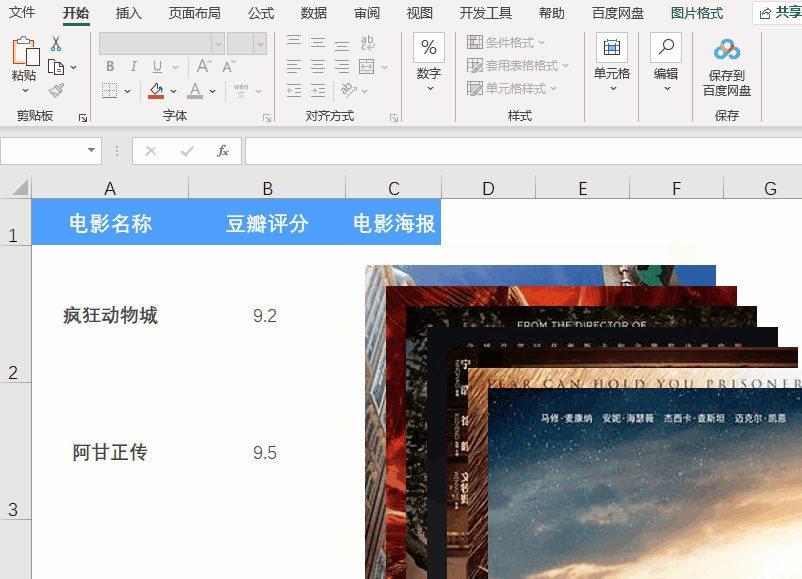Toggle Underline formatting
The image size is (802, 579).
[157, 66]
